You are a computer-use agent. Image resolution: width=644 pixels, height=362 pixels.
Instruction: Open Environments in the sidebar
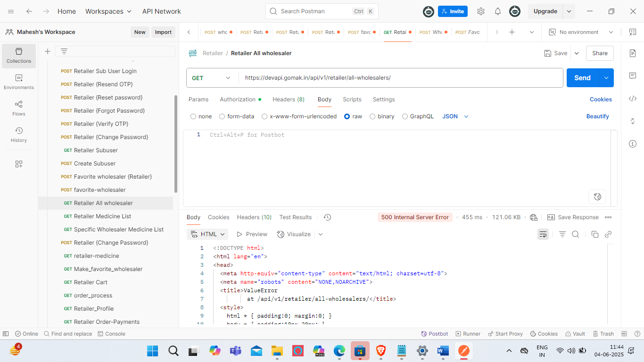coord(19,81)
